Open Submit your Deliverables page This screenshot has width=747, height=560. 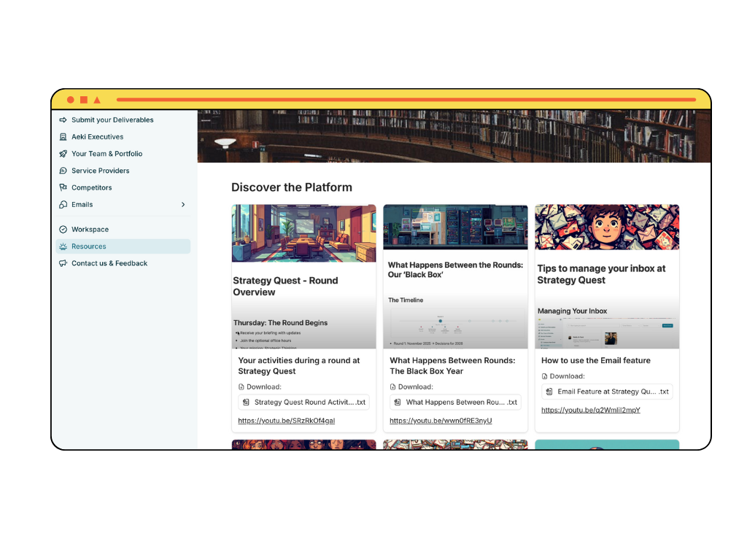click(123, 120)
